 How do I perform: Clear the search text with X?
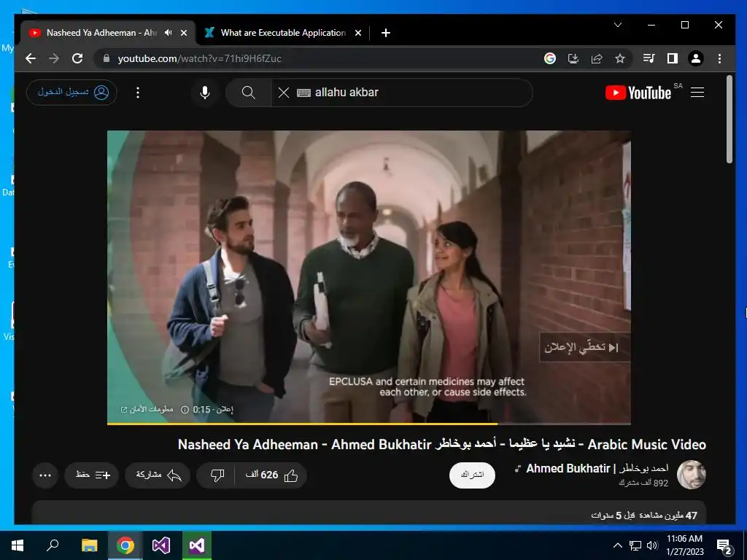(x=284, y=93)
